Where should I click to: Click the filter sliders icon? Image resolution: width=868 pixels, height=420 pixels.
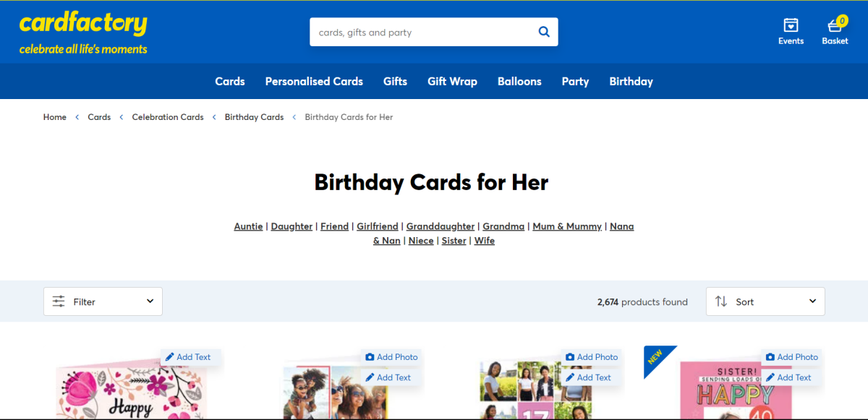click(x=59, y=301)
